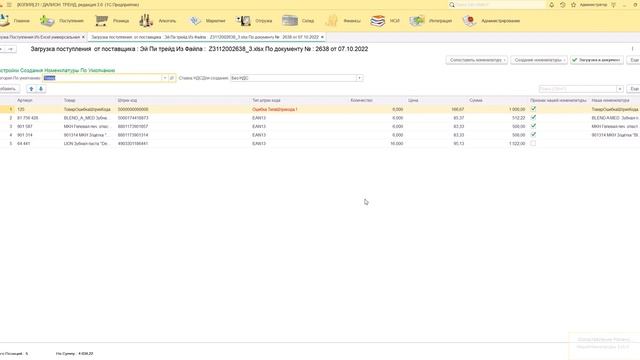Image resolution: width=640 pixels, height=360 pixels.
Task: Sort by the Количество column header
Action: [x=362, y=100]
